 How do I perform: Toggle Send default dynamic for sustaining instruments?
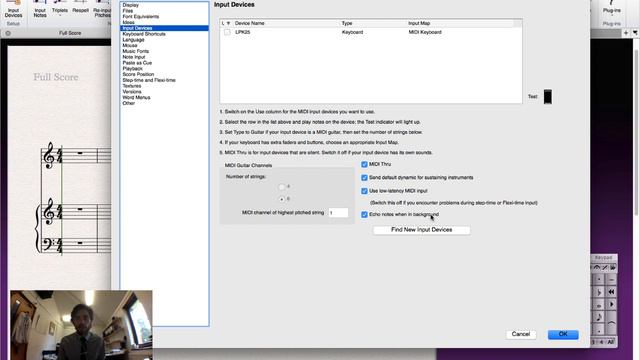pos(364,178)
